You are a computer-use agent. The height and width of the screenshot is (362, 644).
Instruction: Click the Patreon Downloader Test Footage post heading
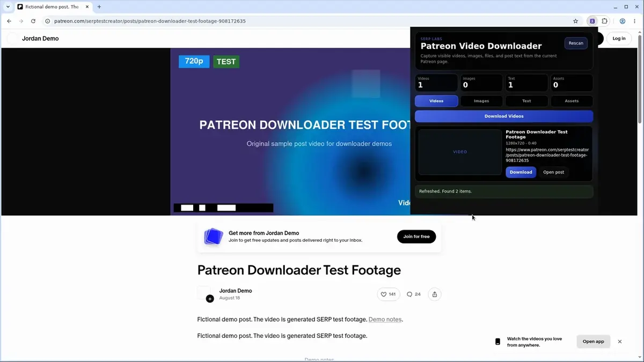(x=299, y=270)
